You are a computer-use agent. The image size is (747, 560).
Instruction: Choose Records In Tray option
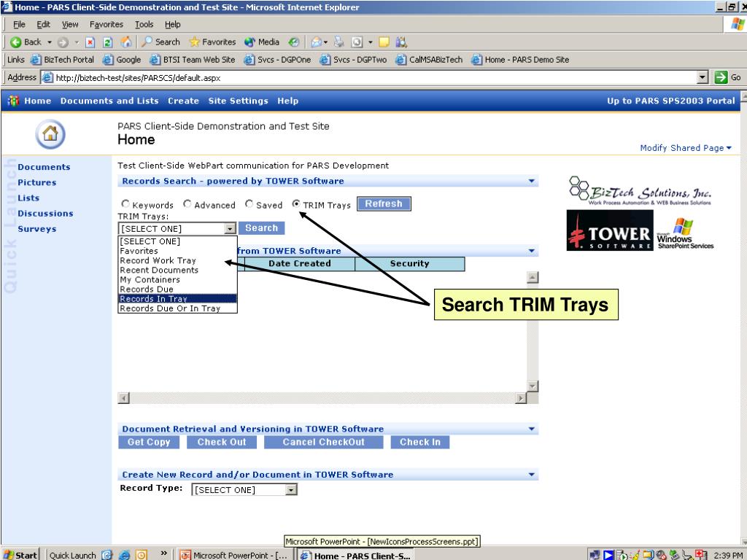(x=177, y=298)
